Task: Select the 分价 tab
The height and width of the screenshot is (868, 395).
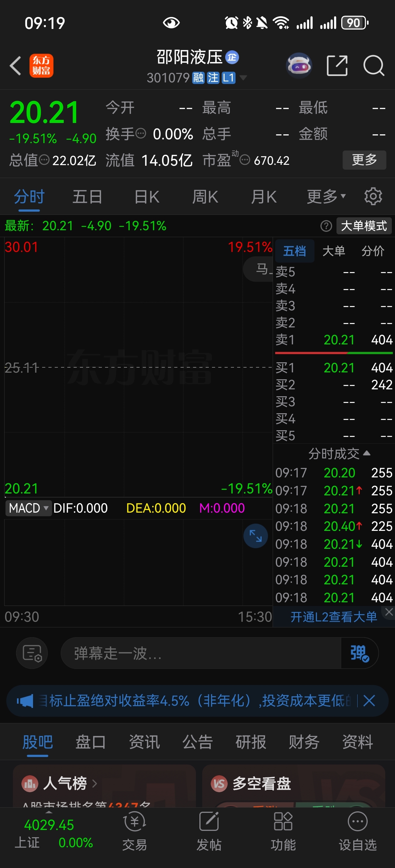Action: pos(373,251)
